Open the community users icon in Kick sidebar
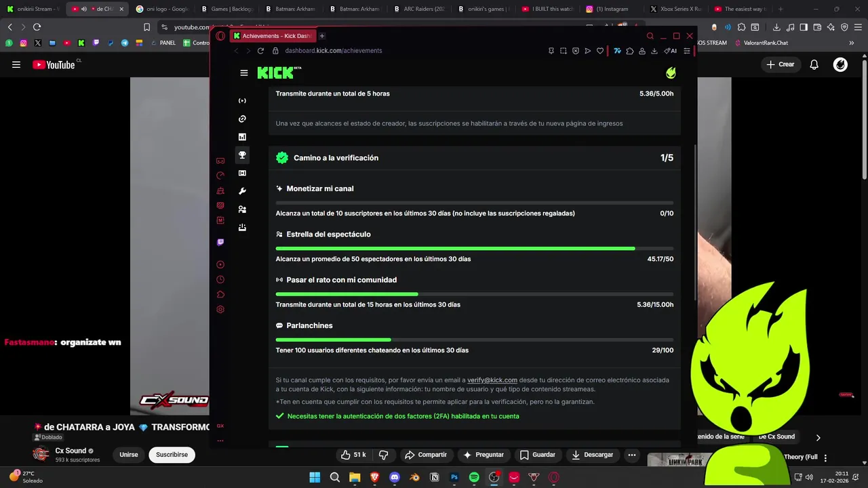Viewport: 868px width, 488px height. [x=242, y=209]
